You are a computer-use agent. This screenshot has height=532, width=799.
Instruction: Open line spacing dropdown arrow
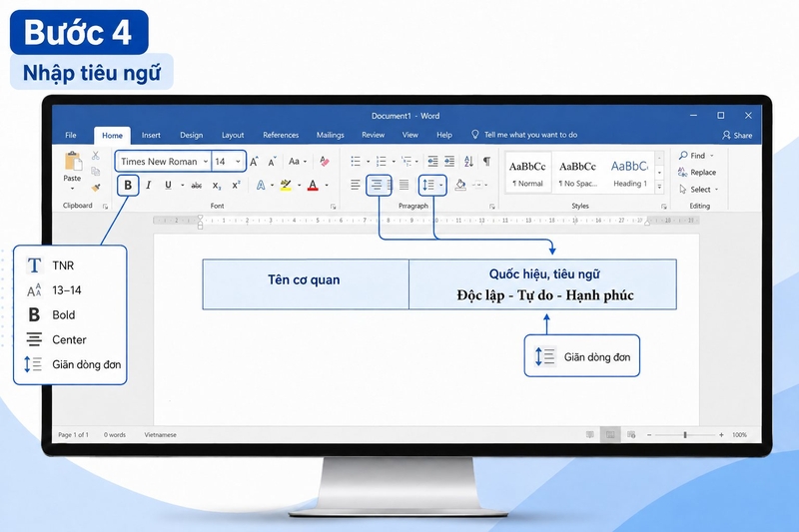coord(441,185)
